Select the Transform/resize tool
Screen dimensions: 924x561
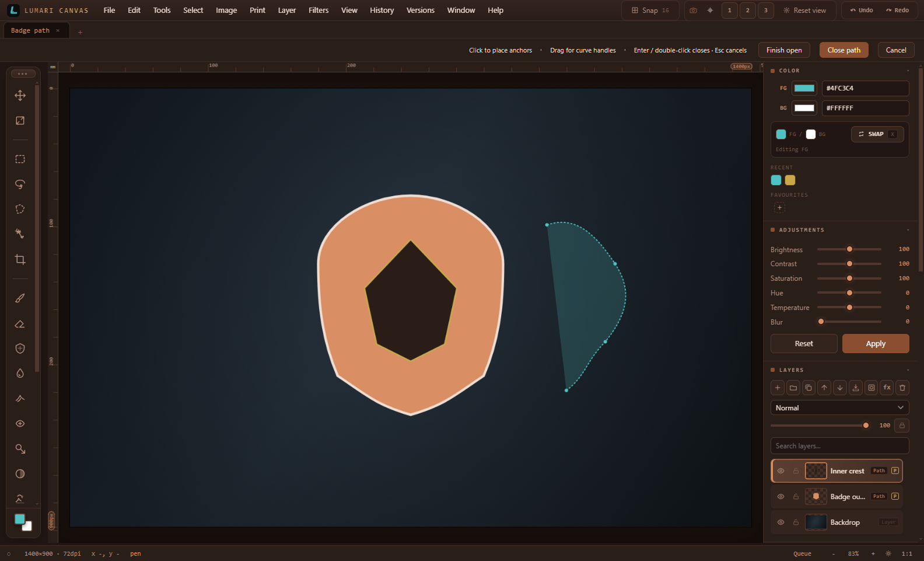[20, 120]
